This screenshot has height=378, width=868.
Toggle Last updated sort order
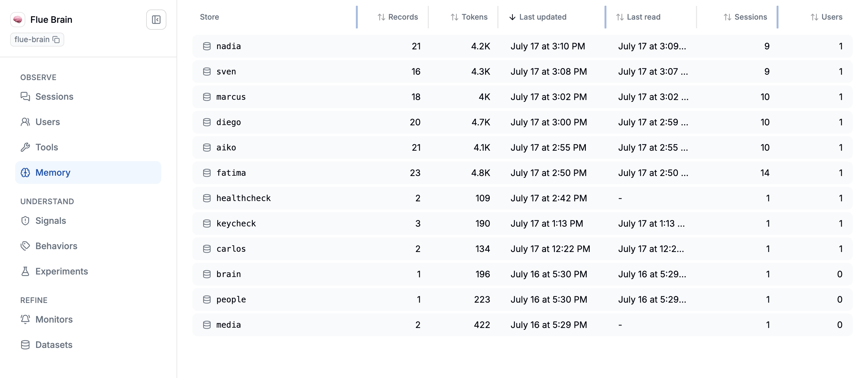point(538,17)
